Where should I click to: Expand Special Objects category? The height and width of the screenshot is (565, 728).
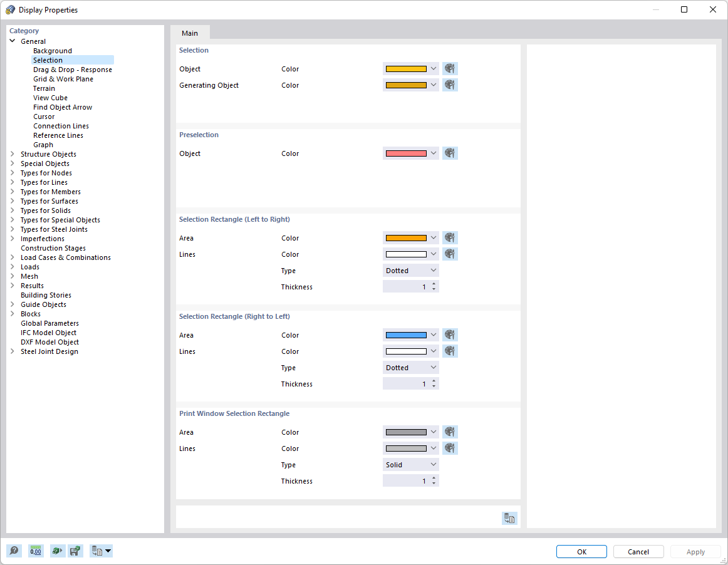[x=13, y=163]
